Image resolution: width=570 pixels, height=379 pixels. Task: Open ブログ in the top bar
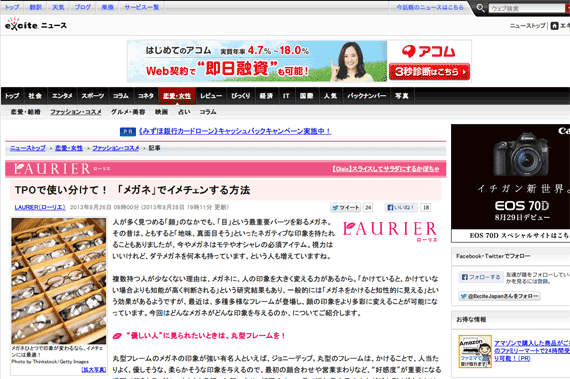click(83, 7)
